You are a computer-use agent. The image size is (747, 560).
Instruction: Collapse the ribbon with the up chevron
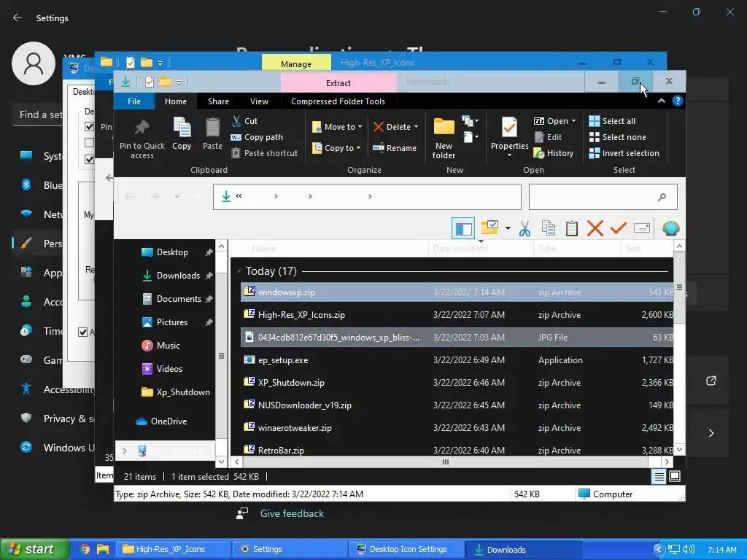click(661, 101)
